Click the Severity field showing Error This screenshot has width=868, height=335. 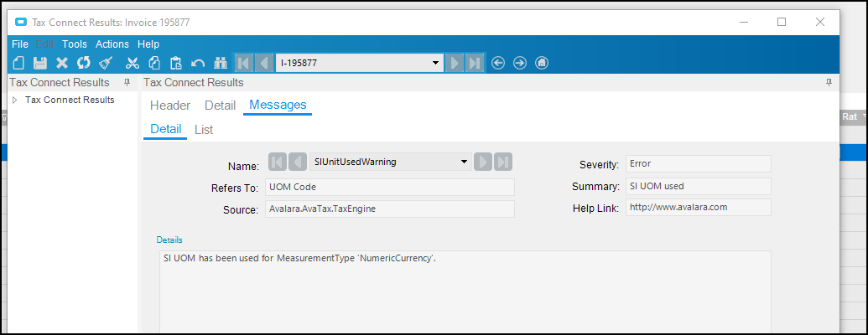click(698, 164)
